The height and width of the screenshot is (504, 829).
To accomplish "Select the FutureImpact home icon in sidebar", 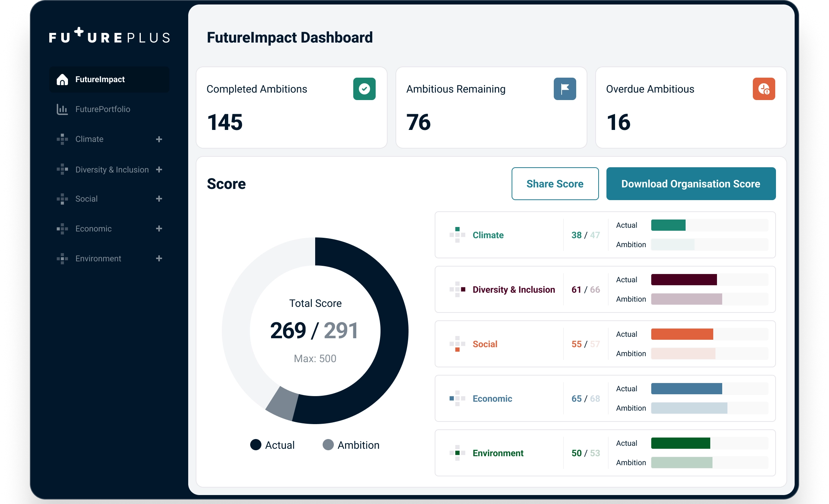I will [x=62, y=79].
